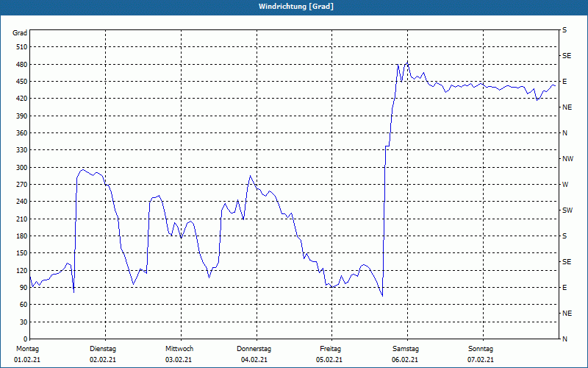Click the 360 degree axis label

tap(22, 133)
